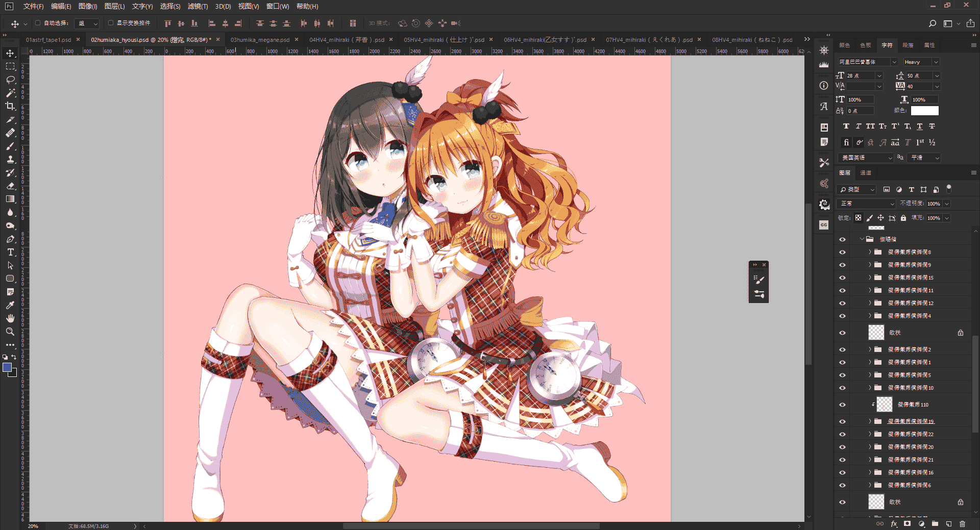Click the white text color swatch
This screenshot has height=530, width=980.
tap(924, 111)
